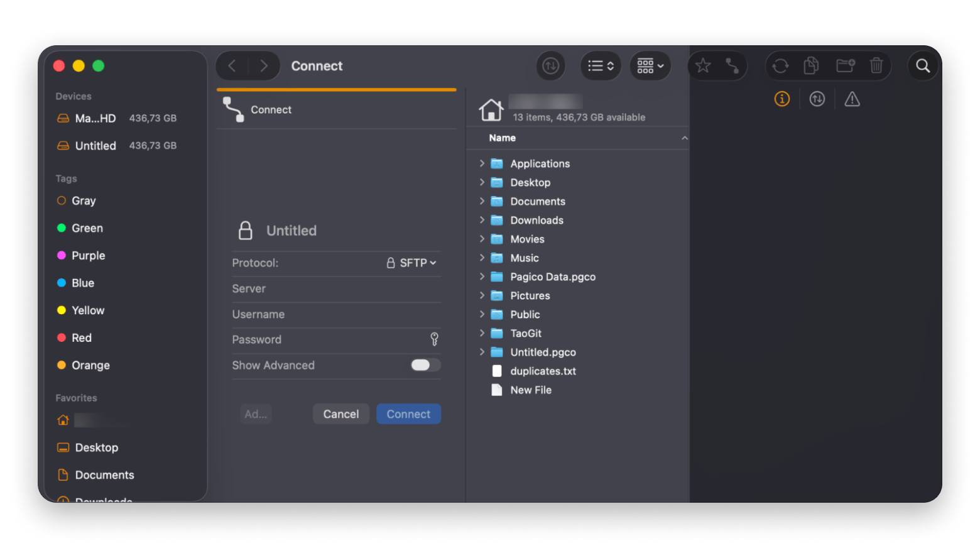Sort by the Name column header
This screenshot has width=980, height=553.
(x=578, y=138)
